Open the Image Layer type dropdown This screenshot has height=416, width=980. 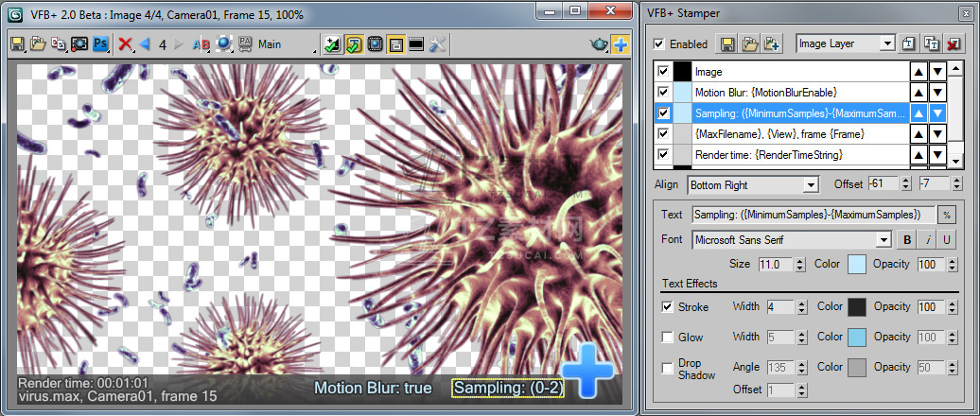[886, 43]
